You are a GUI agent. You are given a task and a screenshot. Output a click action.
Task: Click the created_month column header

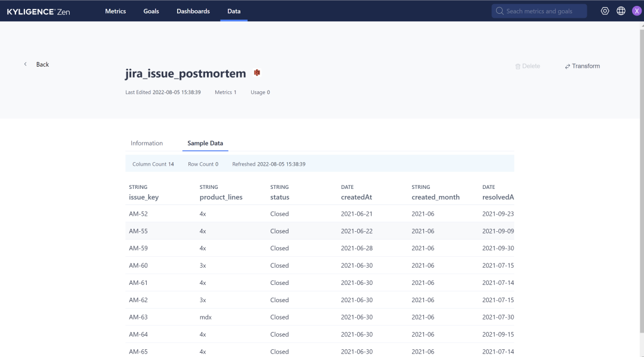click(x=435, y=197)
